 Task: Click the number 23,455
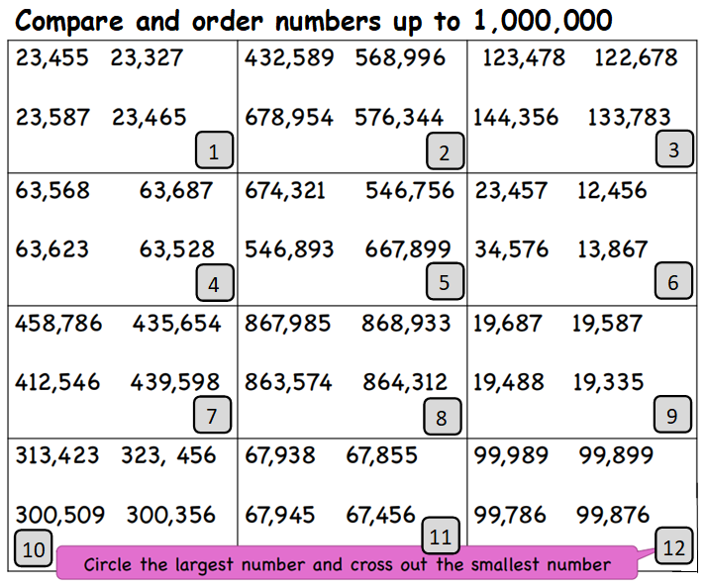pos(52,58)
